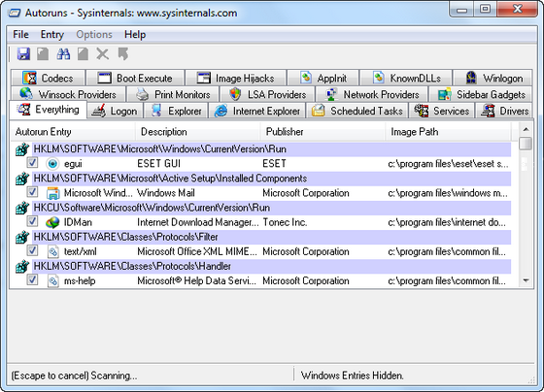
Task: Switch to the Explorer tab
Action: pyautogui.click(x=176, y=111)
